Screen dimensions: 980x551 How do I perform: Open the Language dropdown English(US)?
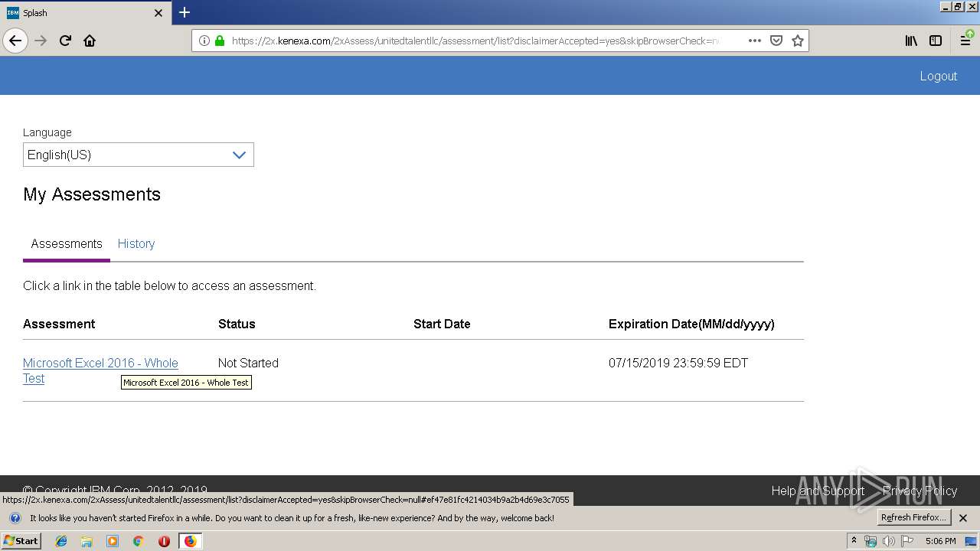click(139, 155)
